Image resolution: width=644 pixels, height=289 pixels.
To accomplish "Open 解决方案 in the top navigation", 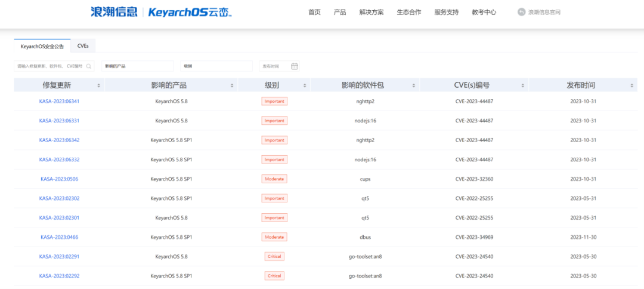I will 371,12.
